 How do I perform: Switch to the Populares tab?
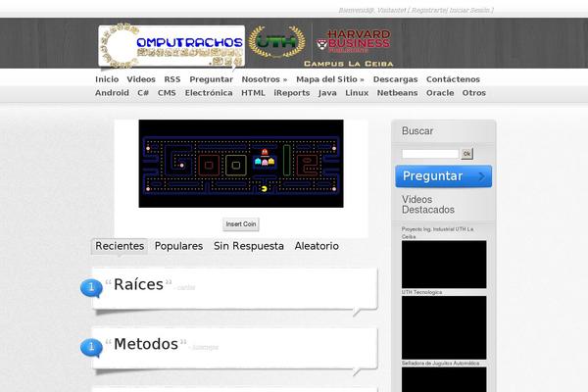pyautogui.click(x=178, y=246)
